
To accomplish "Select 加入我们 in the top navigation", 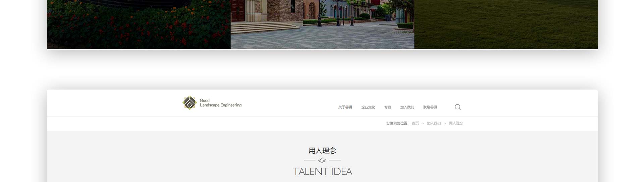I will tap(407, 107).
